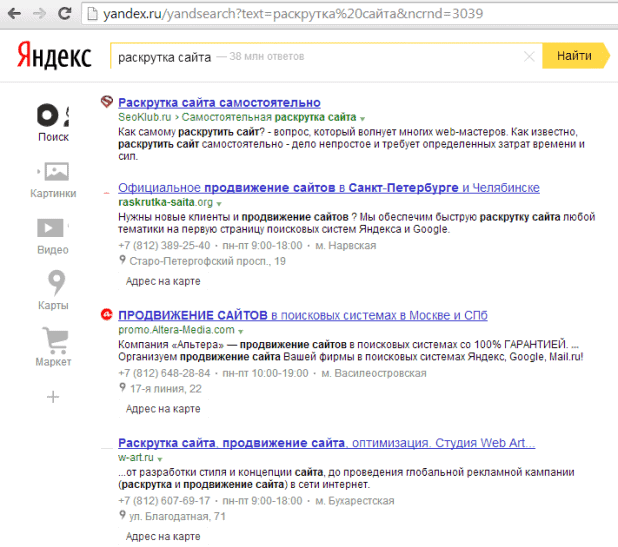Open Картинки image search icon
618x547 pixels.
coord(53,171)
